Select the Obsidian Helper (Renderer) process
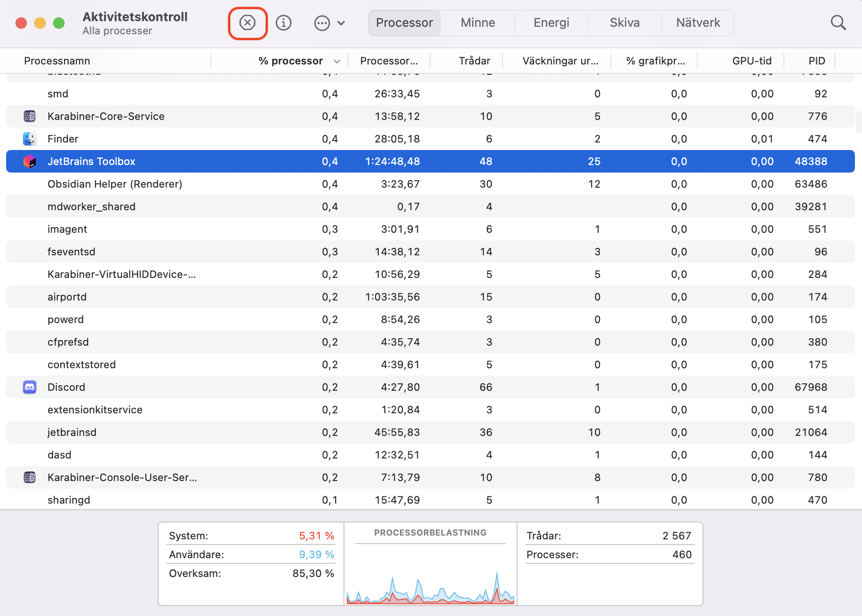The image size is (862, 616). 431,184
